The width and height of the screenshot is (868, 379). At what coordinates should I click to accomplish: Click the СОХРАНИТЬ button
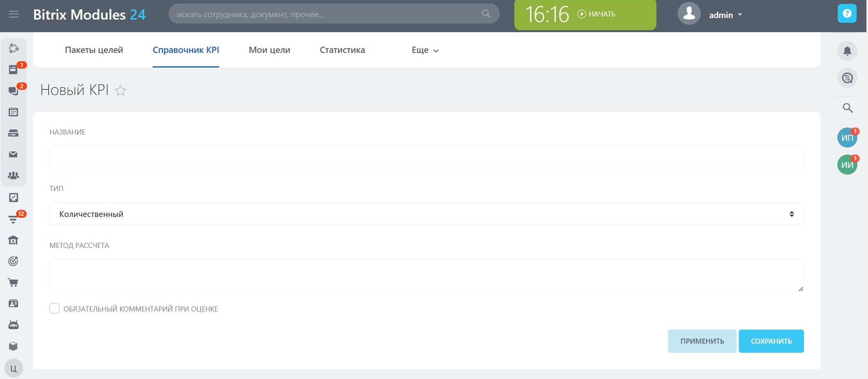tap(771, 341)
